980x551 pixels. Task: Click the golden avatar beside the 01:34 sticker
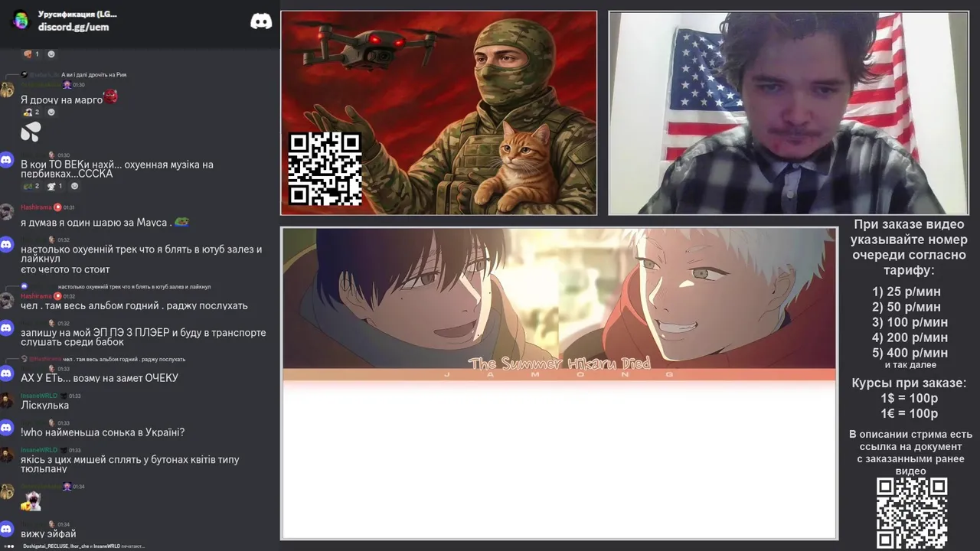pyautogui.click(x=7, y=491)
